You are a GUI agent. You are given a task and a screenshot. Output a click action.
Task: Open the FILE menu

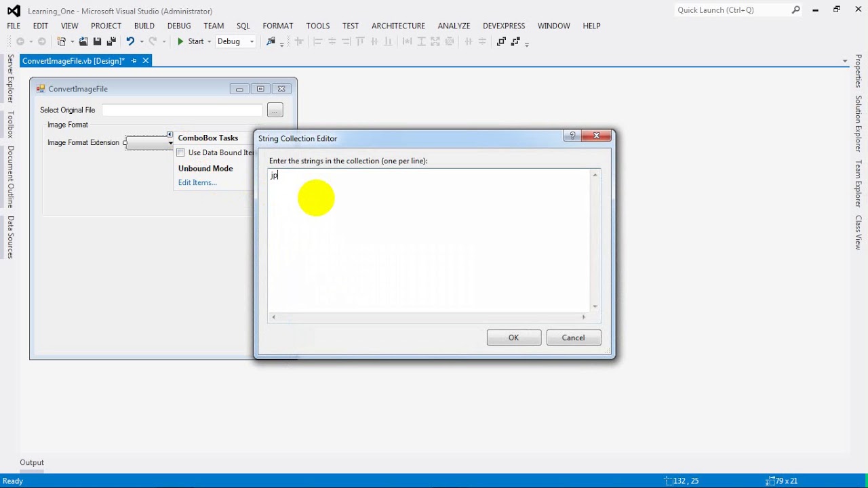point(14,26)
